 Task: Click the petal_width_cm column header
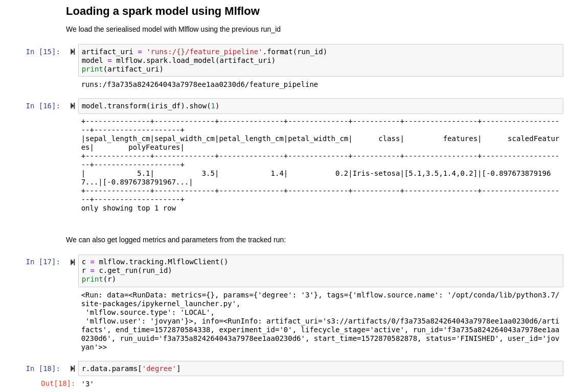pyautogui.click(x=318, y=139)
